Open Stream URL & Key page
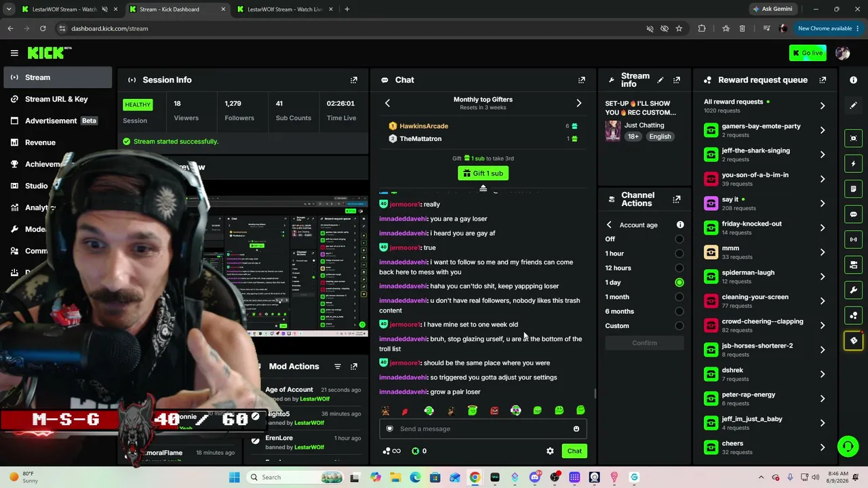Image resolution: width=868 pixels, height=488 pixels. 58,99
